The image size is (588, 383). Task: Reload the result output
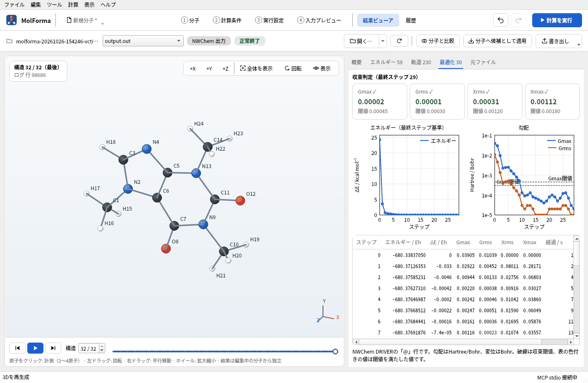click(399, 41)
